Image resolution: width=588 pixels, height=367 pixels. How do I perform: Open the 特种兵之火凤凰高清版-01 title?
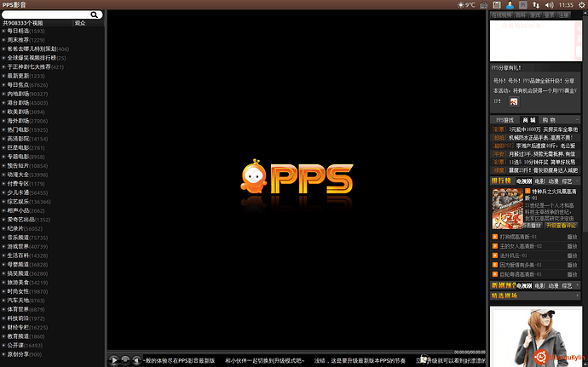pos(551,194)
